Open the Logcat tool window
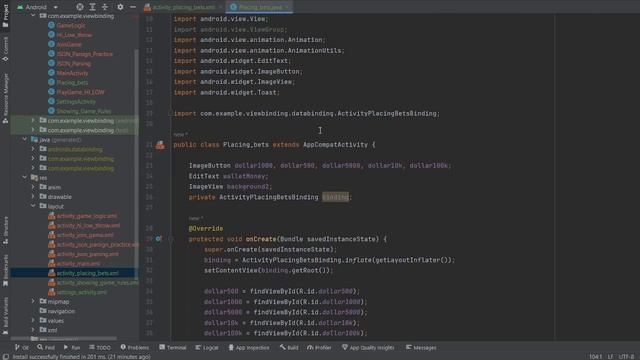 coord(207,347)
